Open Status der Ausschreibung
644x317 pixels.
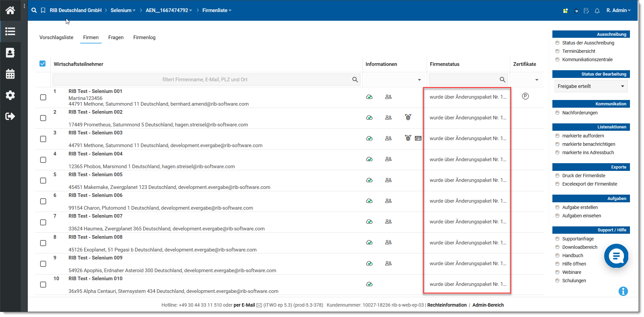pos(588,43)
